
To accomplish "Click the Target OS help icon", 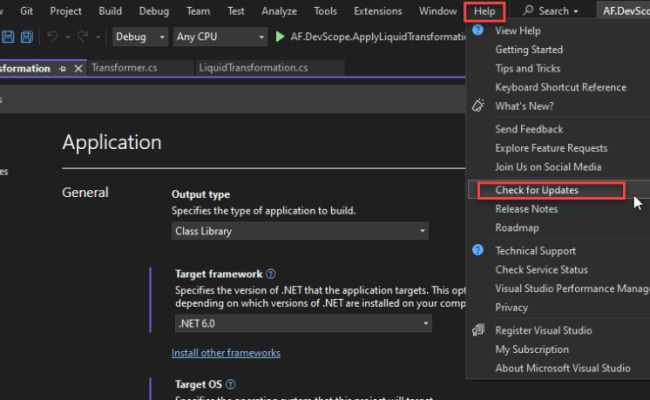I will [x=230, y=385].
